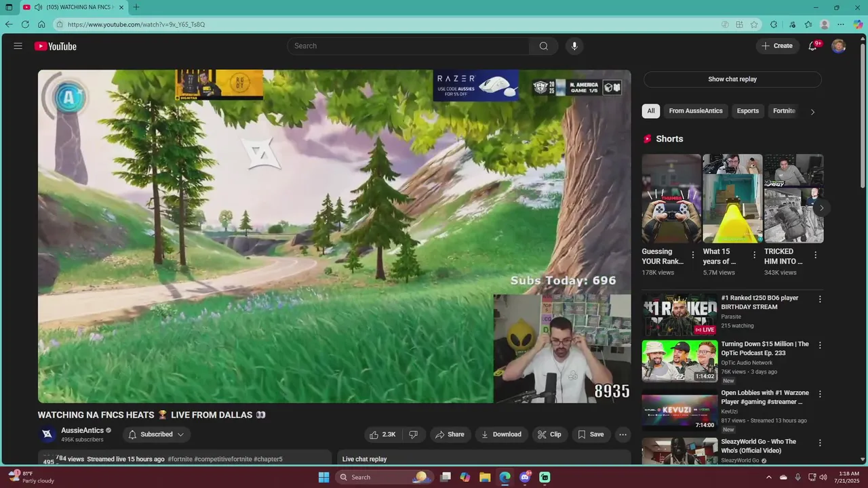Save the video to a playlist
This screenshot has width=868, height=488.
click(x=591, y=434)
